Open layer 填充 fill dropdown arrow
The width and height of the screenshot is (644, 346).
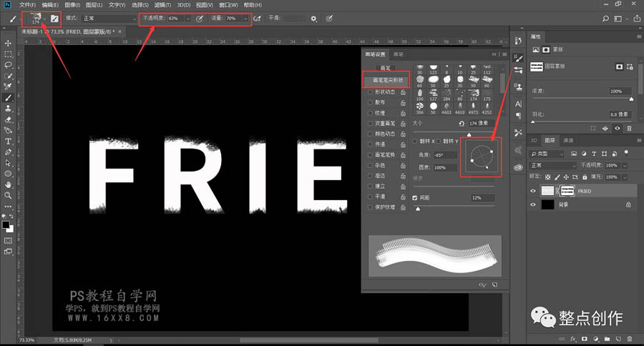point(625,177)
